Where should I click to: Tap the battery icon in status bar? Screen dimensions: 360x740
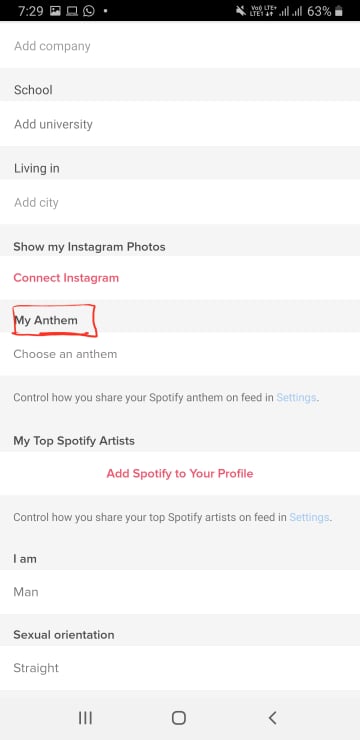(338, 11)
